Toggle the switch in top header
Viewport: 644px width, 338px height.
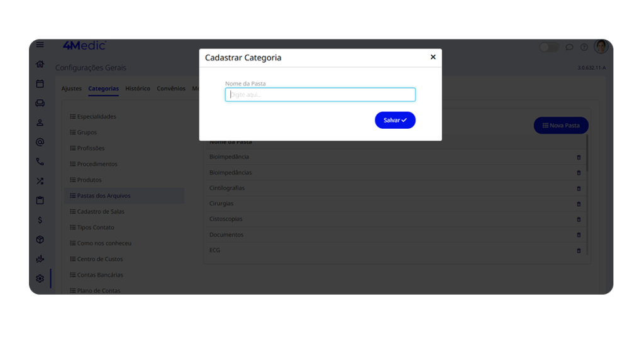[x=548, y=47]
